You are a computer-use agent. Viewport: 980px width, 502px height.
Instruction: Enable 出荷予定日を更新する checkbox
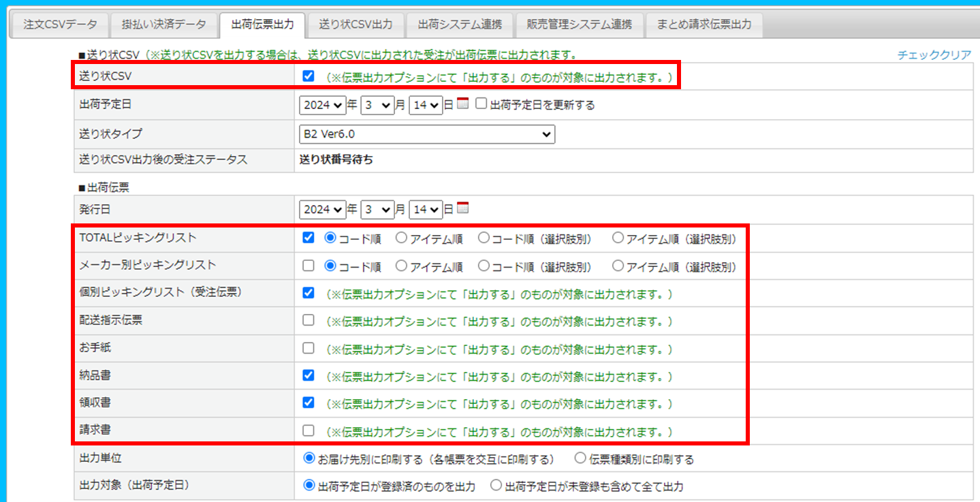[x=481, y=104]
